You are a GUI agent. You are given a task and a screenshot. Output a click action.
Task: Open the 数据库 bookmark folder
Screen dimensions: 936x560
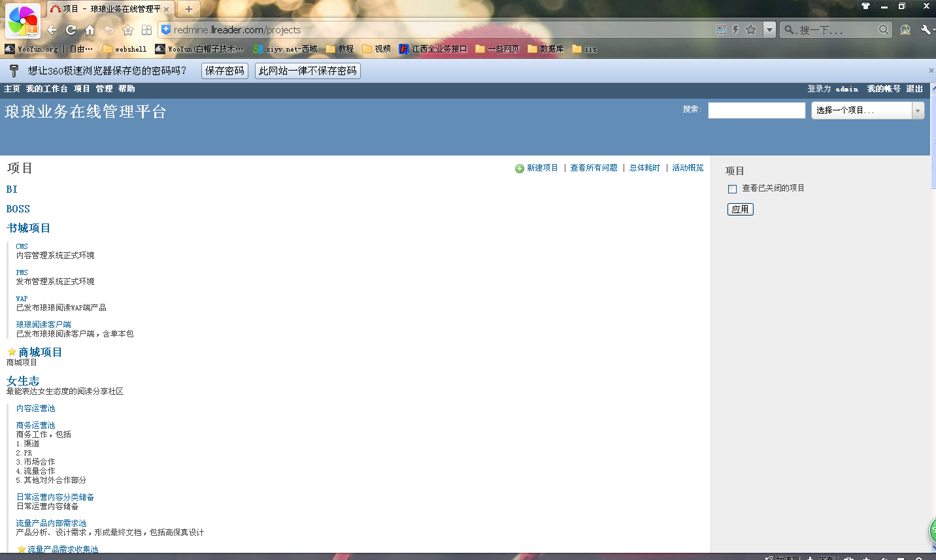546,49
